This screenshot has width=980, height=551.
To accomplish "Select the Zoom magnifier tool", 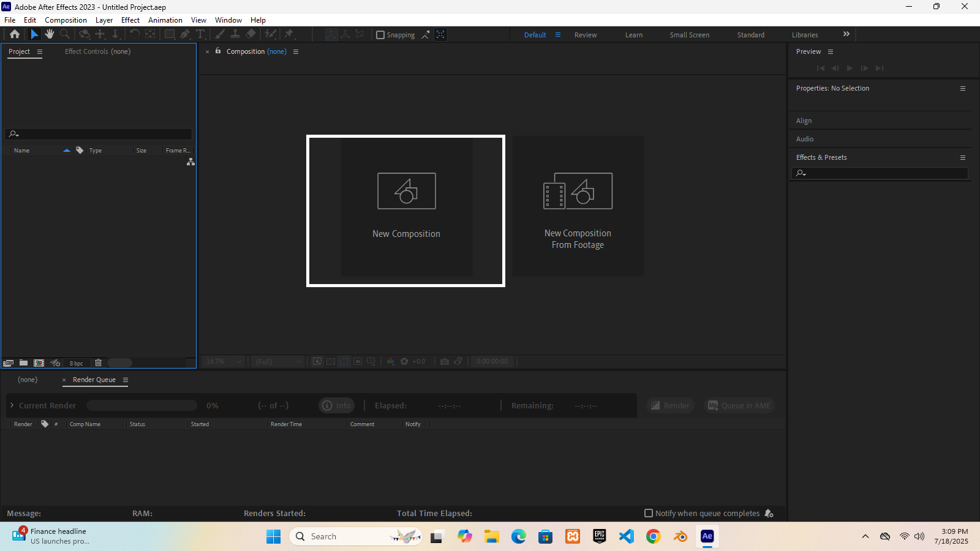I will pos(65,34).
